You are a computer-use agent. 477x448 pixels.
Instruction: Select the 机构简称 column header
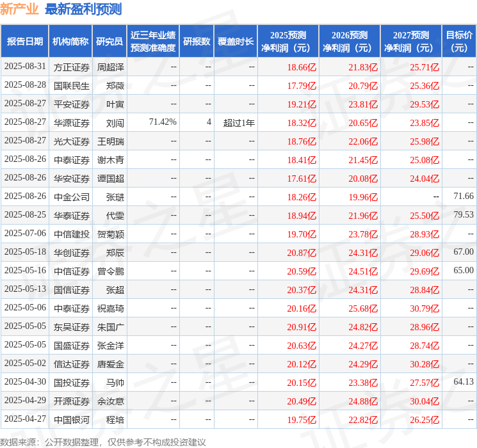click(x=70, y=42)
